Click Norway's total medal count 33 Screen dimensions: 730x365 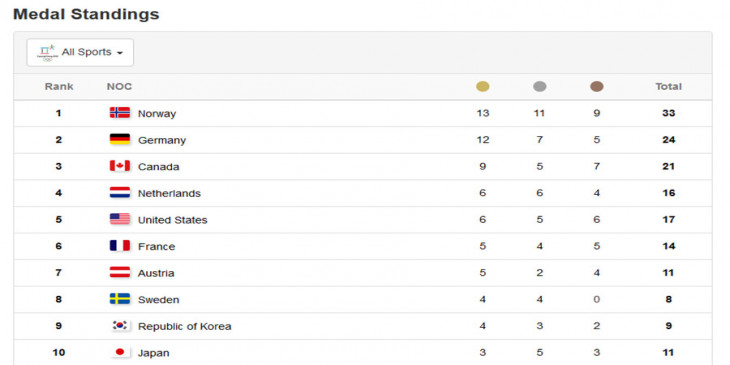coord(668,113)
